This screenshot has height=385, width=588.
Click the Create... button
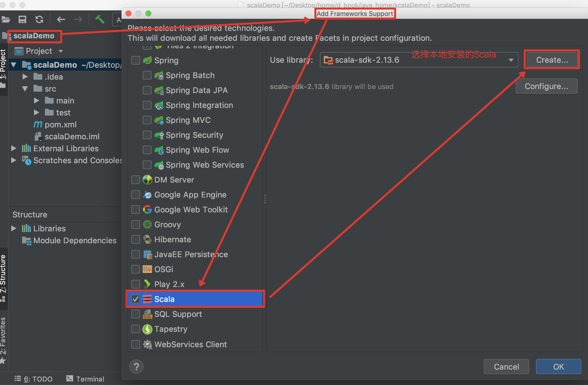pyautogui.click(x=552, y=60)
